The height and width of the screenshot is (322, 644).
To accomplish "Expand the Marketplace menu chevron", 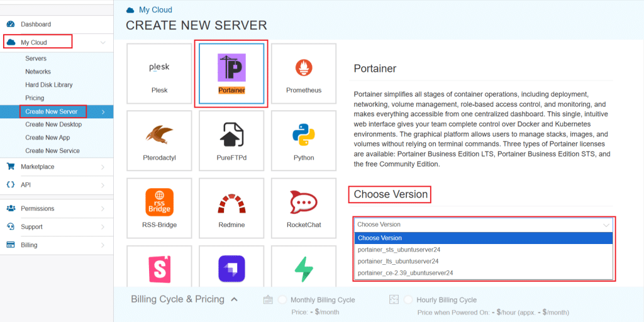I will coord(103,167).
